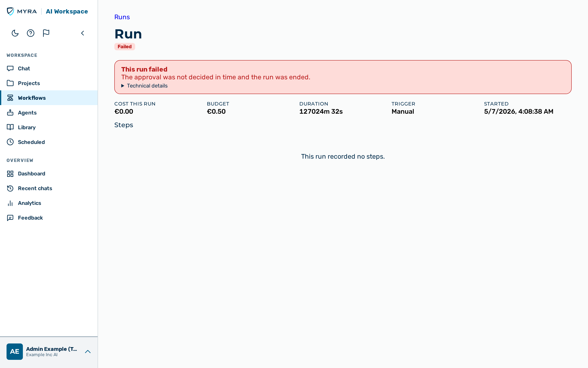
Task: Click the Feedback message icon
Action: [10, 218]
